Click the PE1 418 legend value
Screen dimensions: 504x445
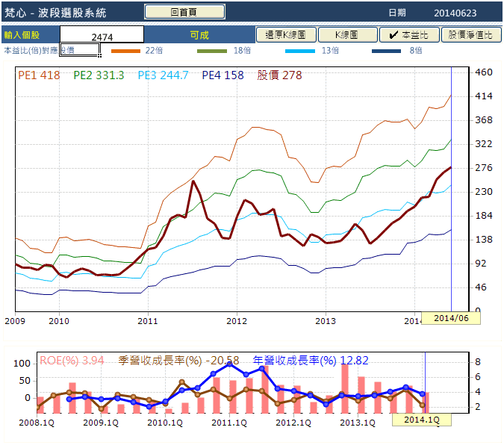[x=39, y=75]
